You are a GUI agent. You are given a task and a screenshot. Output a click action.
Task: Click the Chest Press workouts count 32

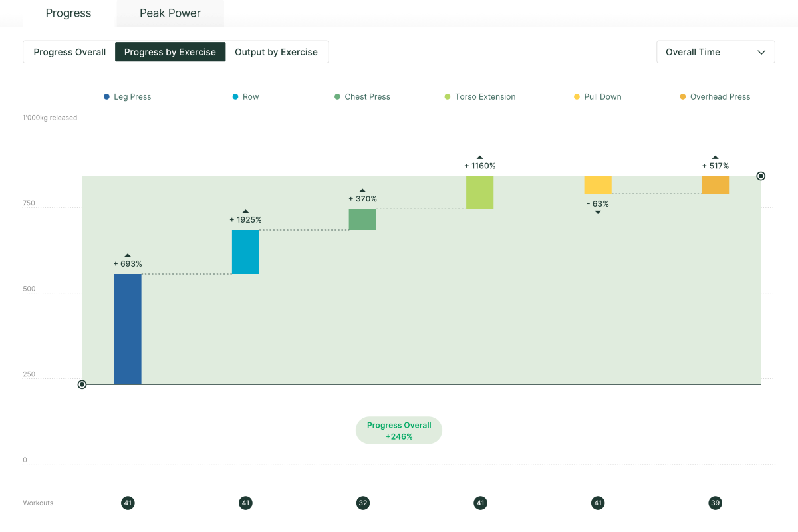[363, 503]
